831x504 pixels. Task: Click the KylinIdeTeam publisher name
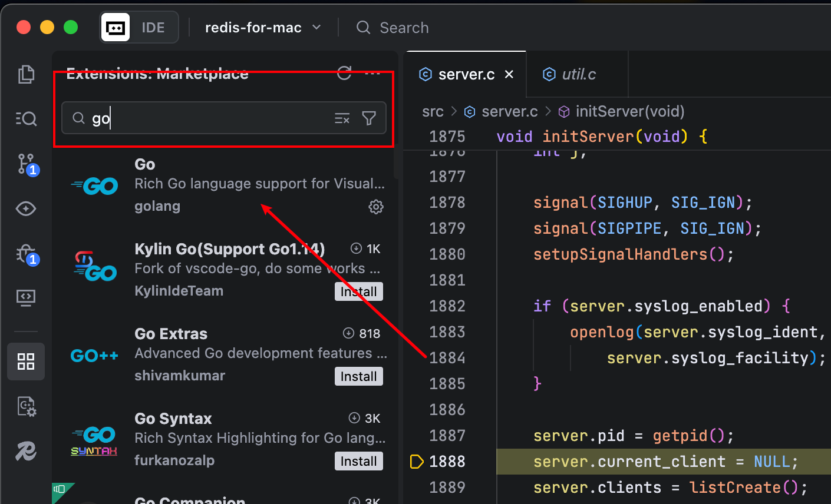pyautogui.click(x=179, y=291)
